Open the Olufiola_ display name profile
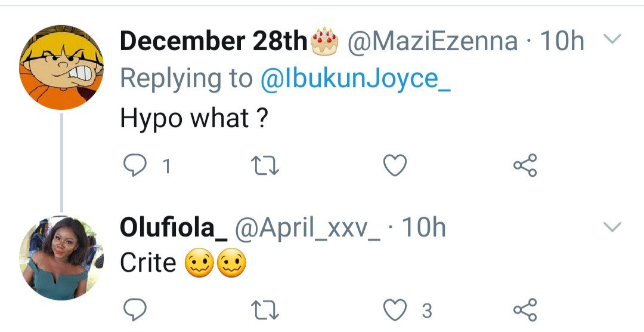Viewport: 644px width, 332px height. point(174,228)
